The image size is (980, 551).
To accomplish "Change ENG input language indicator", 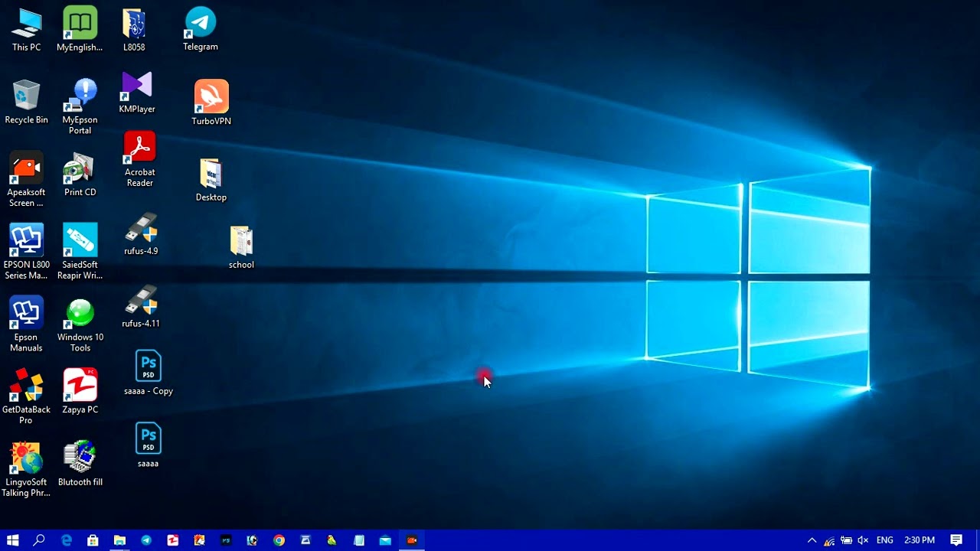I will [x=885, y=540].
